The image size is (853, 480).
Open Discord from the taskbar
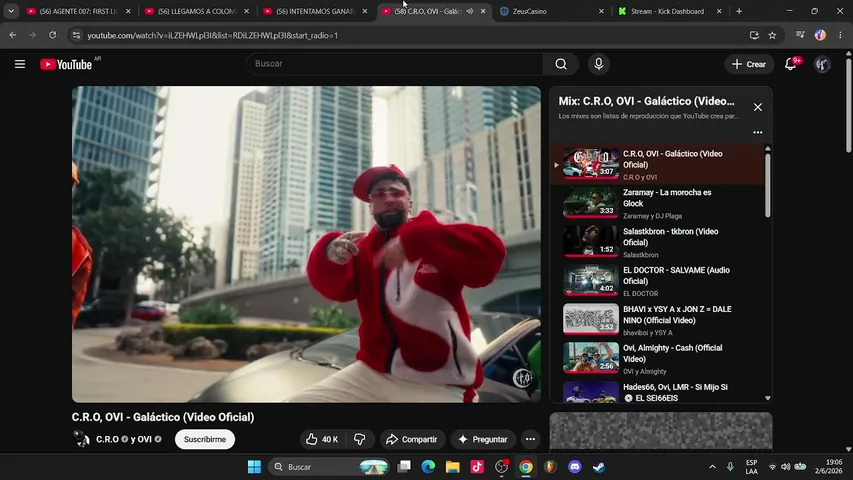pyautogui.click(x=574, y=467)
